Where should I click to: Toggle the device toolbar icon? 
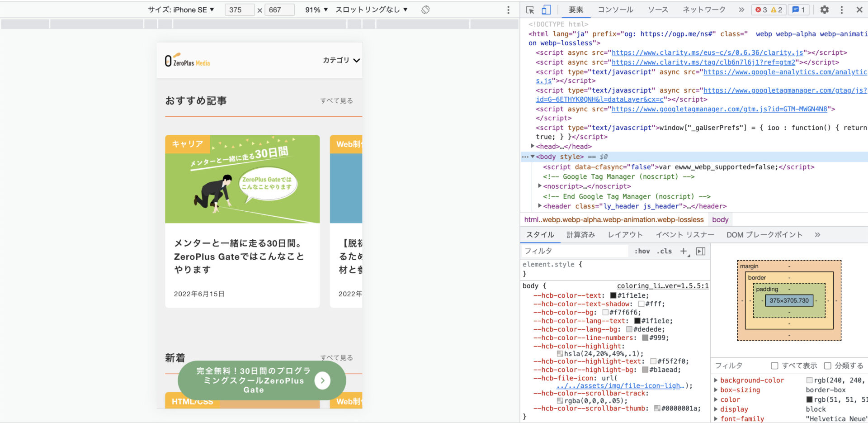point(546,10)
